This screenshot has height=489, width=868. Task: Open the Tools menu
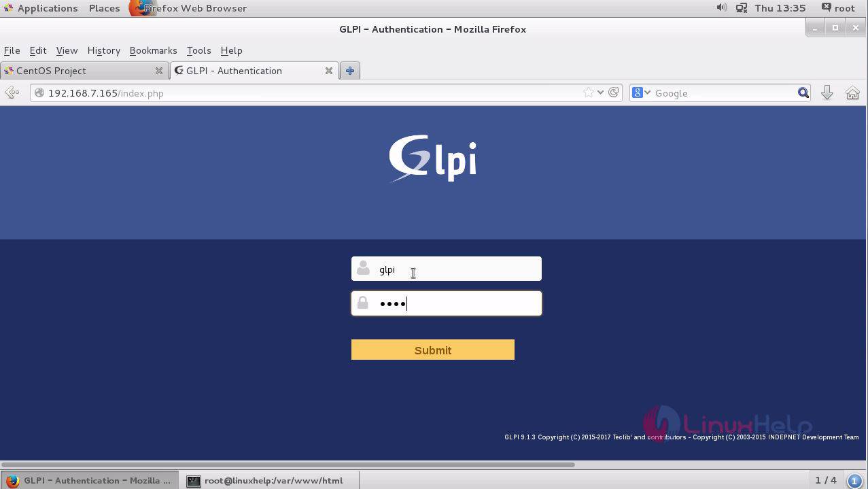coord(198,50)
